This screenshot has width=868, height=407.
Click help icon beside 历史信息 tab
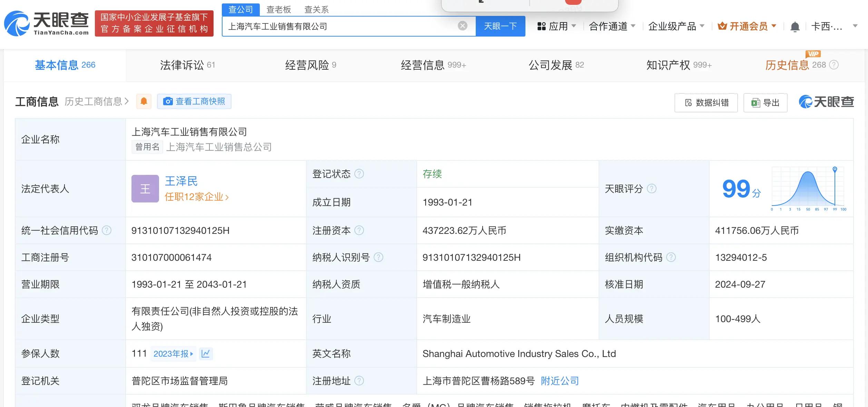[834, 65]
